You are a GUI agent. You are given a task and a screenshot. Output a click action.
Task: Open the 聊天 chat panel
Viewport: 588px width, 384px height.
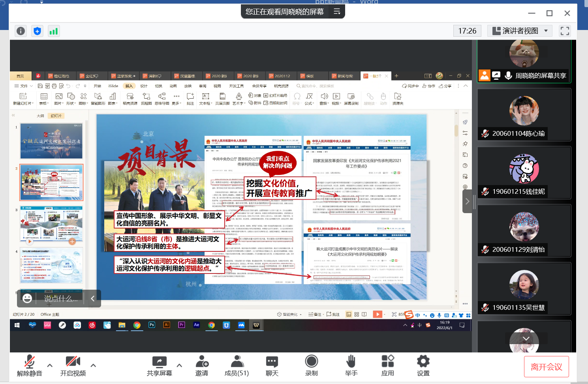[272, 365]
